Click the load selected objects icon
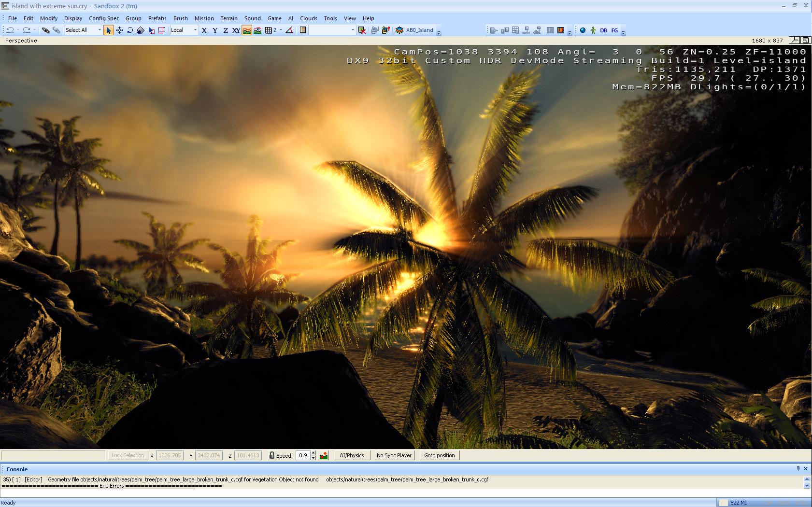This screenshot has width=812, height=507. [385, 30]
